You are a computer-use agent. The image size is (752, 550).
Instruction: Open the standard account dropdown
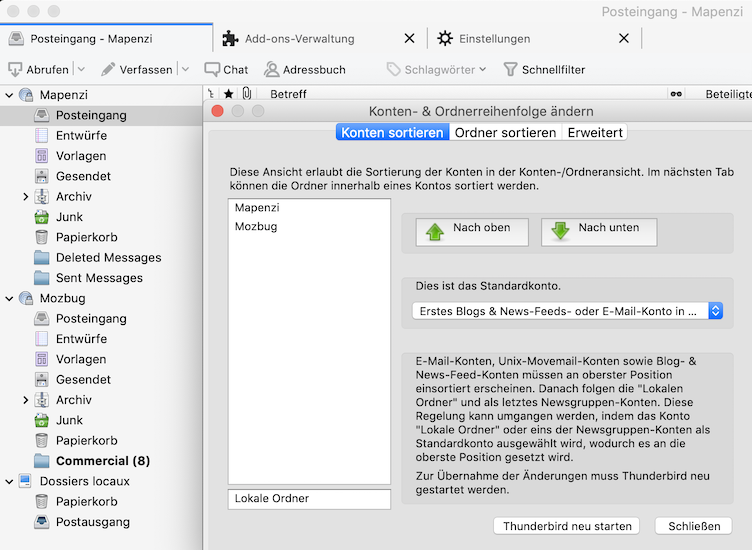[567, 311]
